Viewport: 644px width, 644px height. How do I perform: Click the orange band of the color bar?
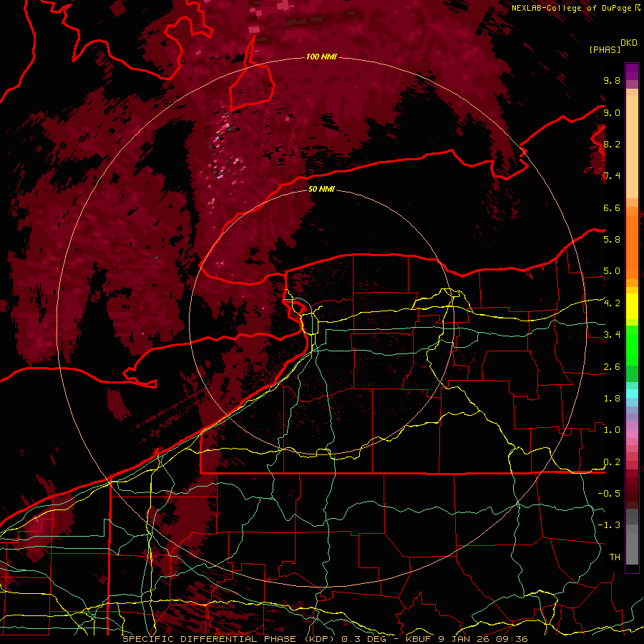(632, 243)
